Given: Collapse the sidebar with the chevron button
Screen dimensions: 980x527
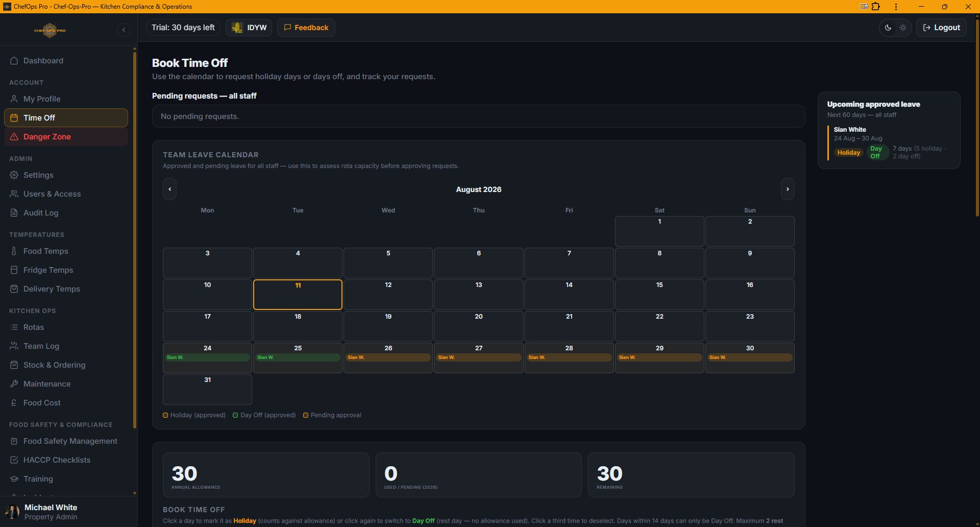Looking at the screenshot, I should (124, 30).
